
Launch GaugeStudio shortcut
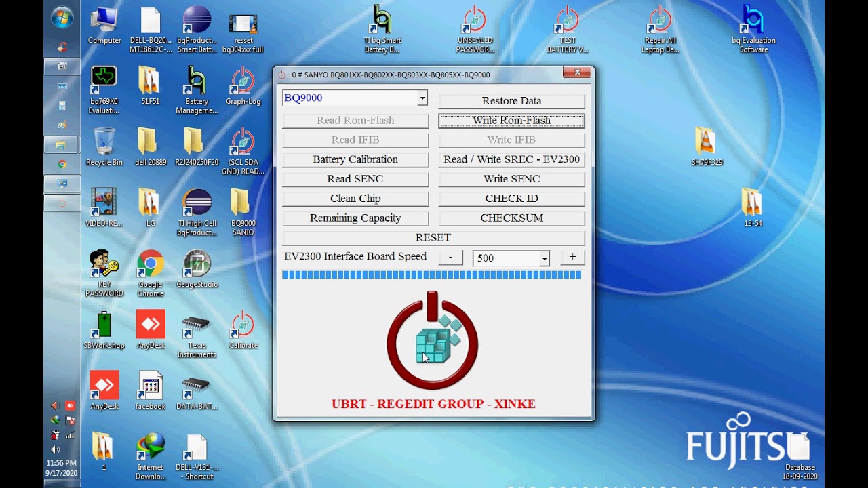coord(197,268)
